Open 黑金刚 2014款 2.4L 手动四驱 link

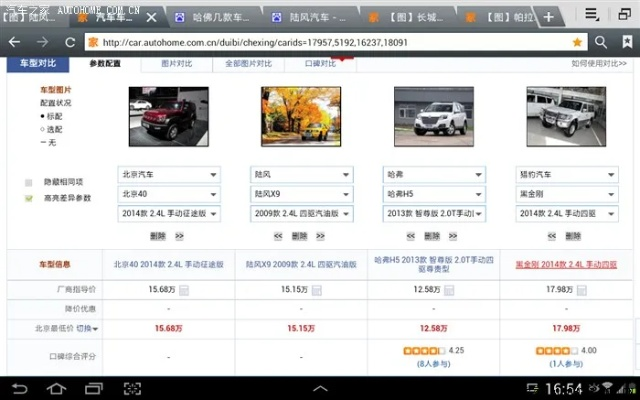[566, 264]
